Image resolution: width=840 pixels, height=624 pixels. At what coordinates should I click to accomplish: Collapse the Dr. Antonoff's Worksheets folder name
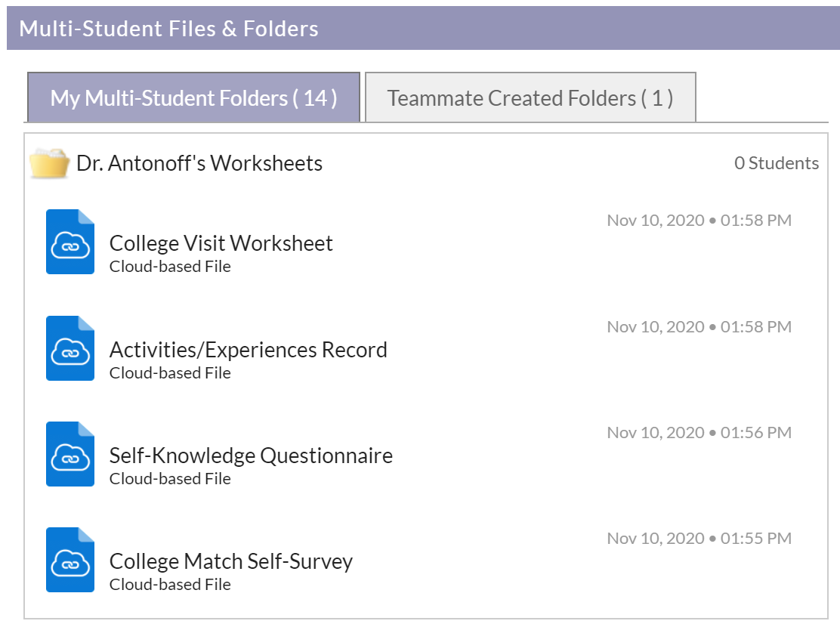tap(199, 163)
